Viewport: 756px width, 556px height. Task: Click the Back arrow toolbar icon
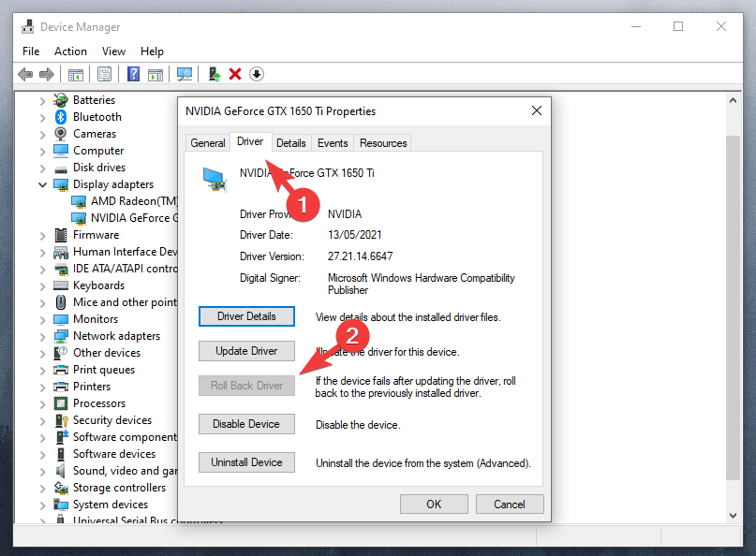pos(25,74)
